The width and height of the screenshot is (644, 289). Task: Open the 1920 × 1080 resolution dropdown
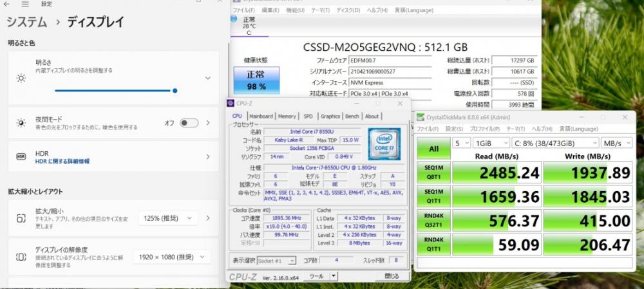click(172, 257)
